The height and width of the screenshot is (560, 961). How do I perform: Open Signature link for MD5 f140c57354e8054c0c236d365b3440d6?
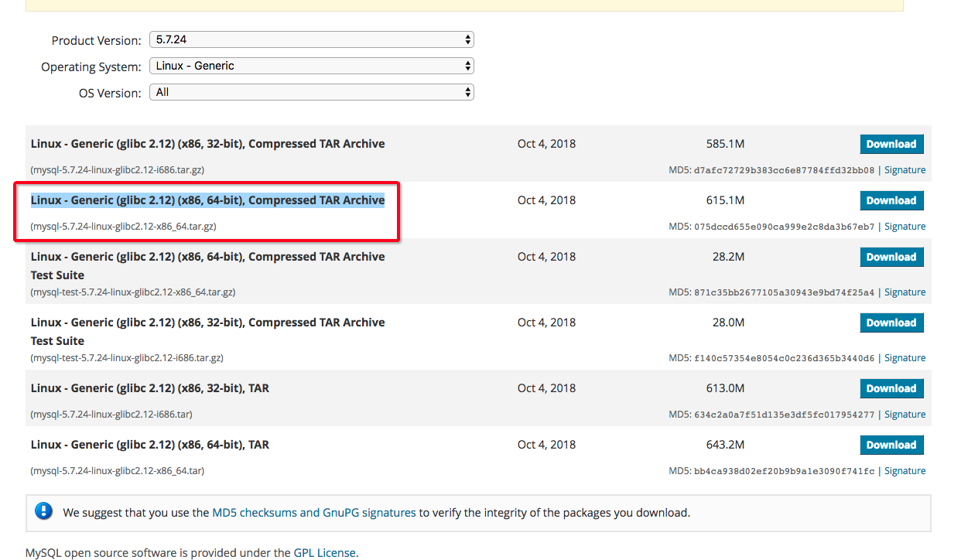[x=905, y=358]
